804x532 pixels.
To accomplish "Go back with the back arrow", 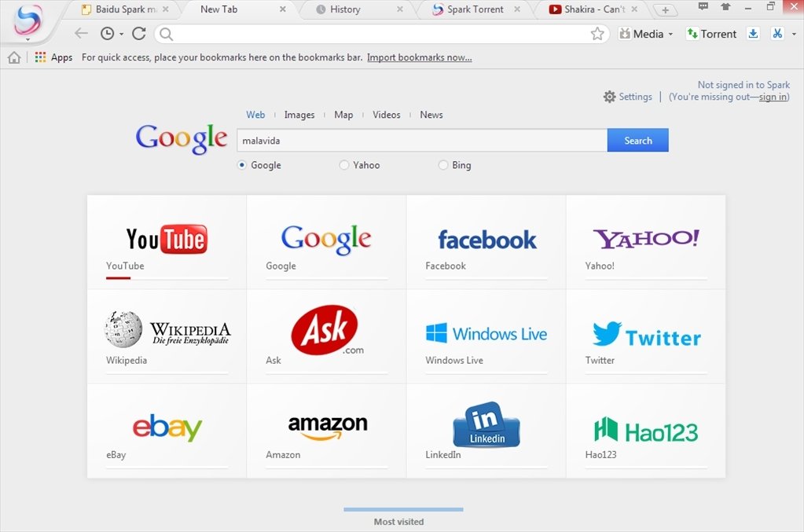I will point(81,34).
